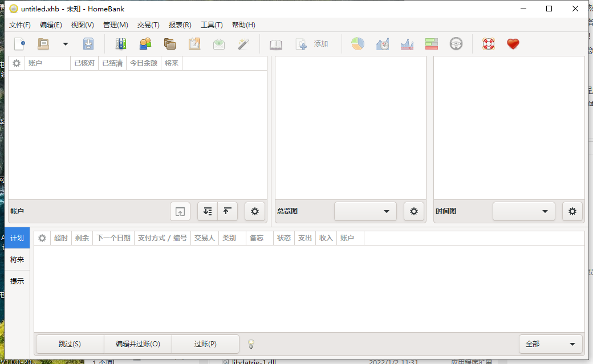Toggle the lightbulb in the scheduled panel
Viewport: 593px width, 364px height.
[x=251, y=343]
